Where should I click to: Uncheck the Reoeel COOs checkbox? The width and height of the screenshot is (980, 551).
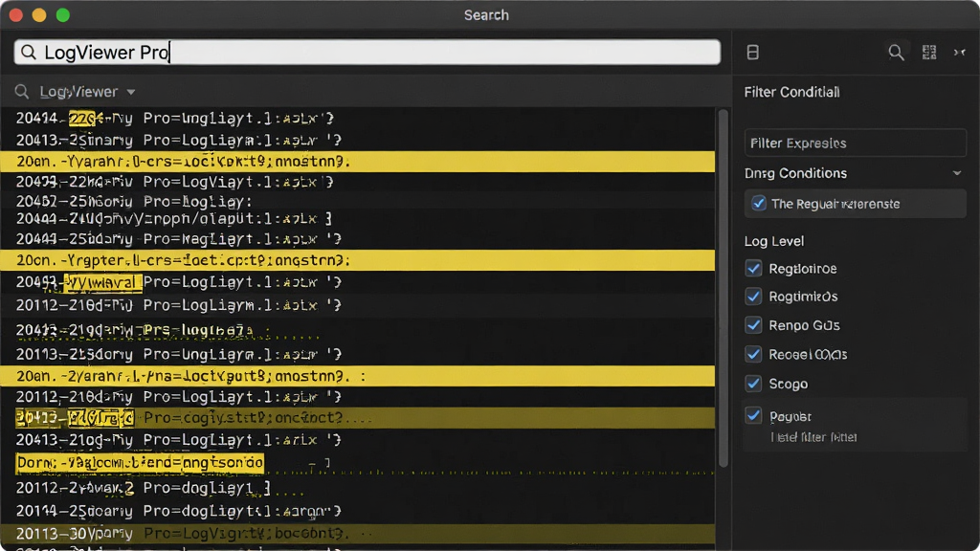(754, 354)
